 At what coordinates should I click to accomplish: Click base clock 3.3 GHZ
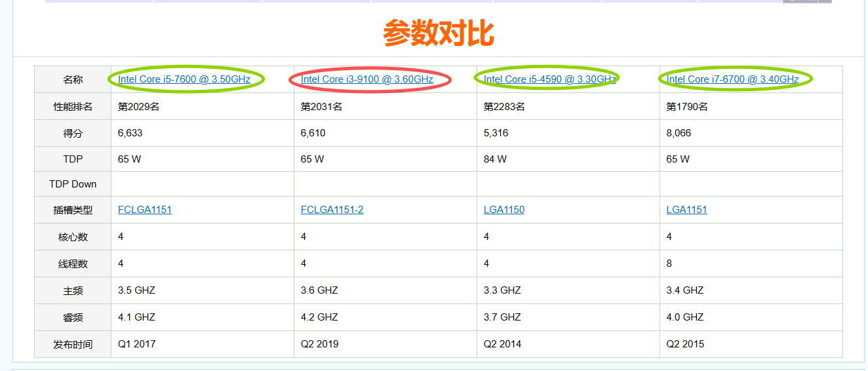[x=502, y=290]
